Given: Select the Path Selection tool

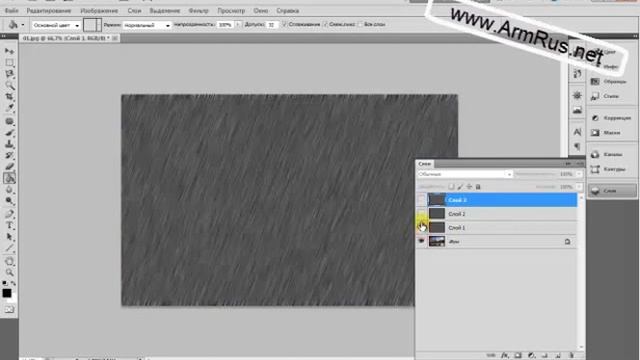Looking at the screenshot, I should point(9,237).
